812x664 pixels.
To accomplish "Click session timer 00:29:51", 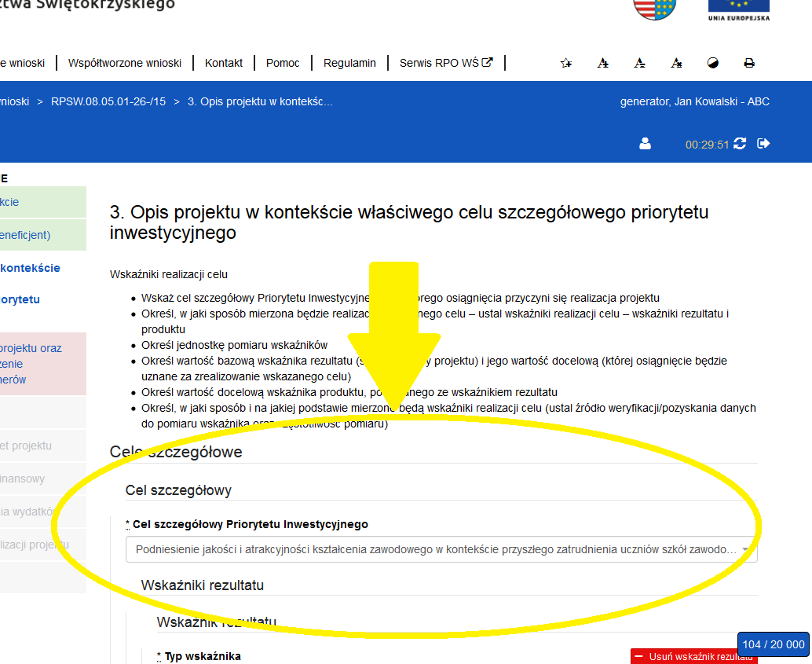I will pos(707,145).
